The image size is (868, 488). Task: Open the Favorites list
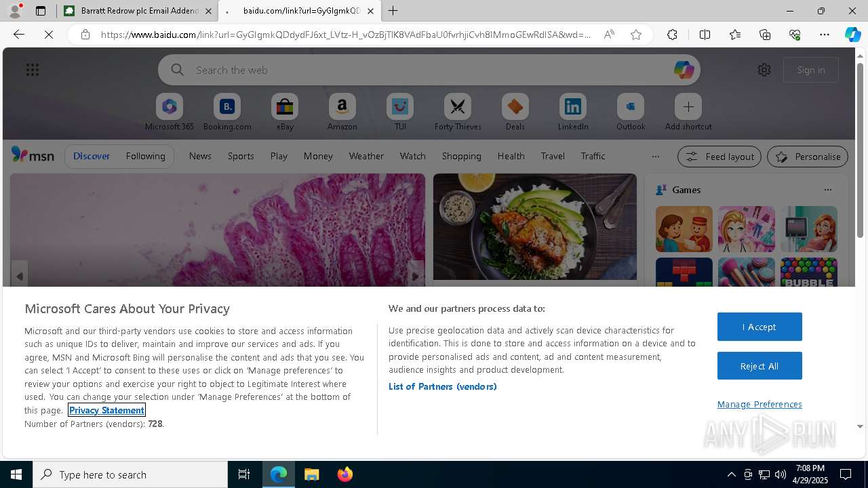735,35
